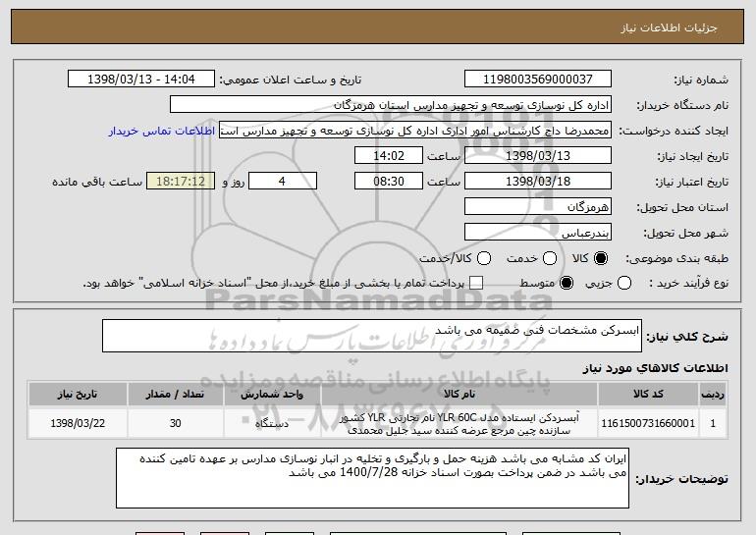Click the ردیف column header
This screenshot has width=756, height=535.
coord(713,395)
